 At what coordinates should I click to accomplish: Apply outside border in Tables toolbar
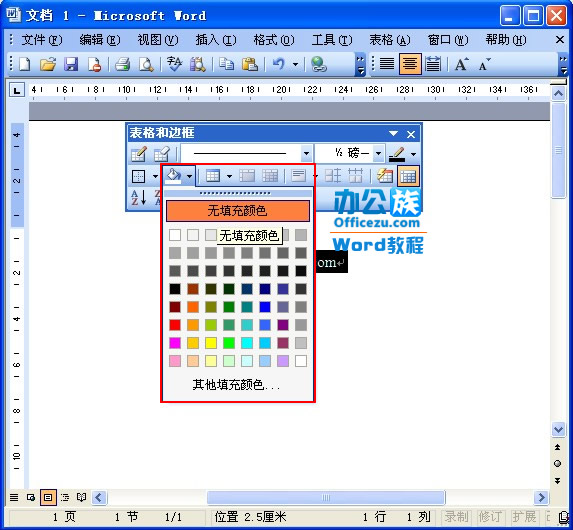point(138,177)
